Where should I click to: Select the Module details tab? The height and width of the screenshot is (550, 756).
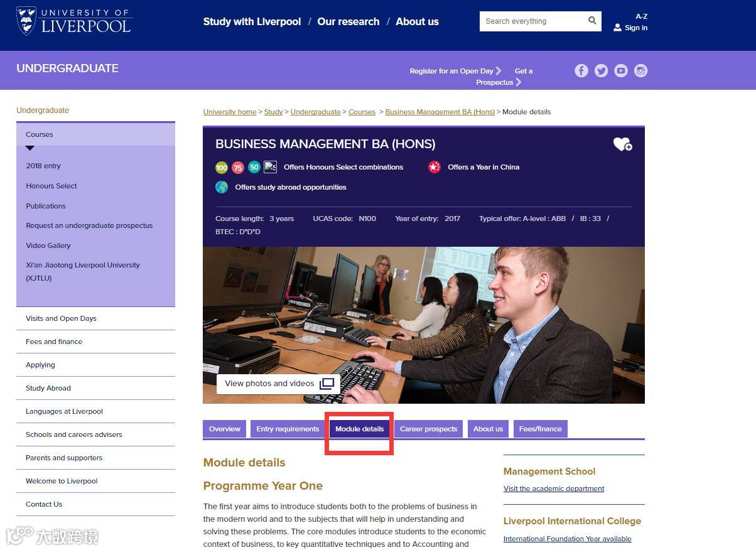[359, 429]
